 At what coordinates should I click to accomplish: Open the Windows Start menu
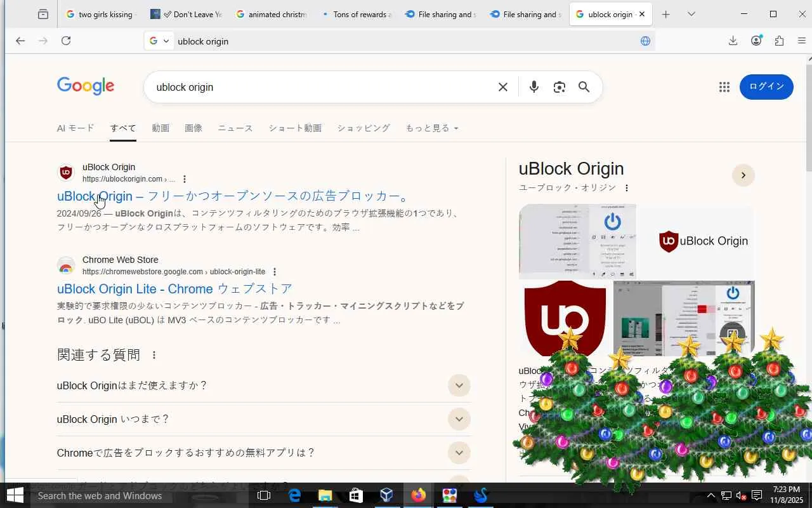coord(15,495)
